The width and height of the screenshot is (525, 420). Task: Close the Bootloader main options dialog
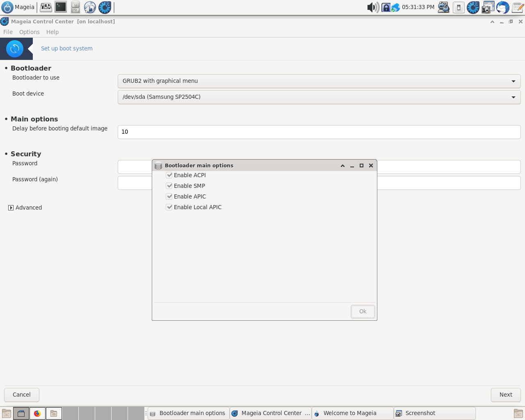click(371, 166)
